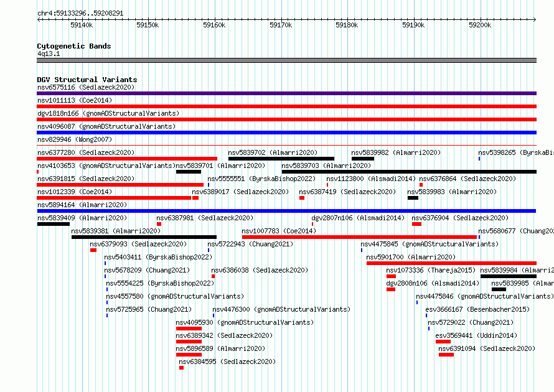Open nsv1073336 (Thareja2015) label
Viewport: 554px width, 392px height.
coord(431,270)
